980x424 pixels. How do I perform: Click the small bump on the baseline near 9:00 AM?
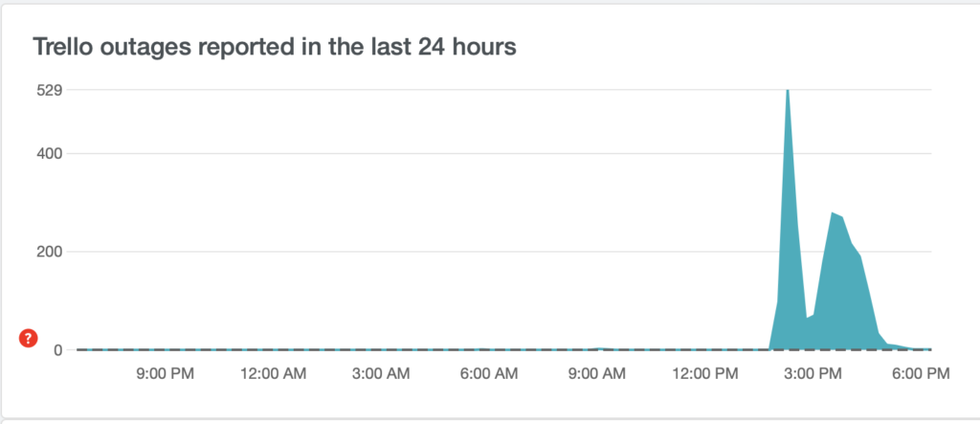click(x=599, y=348)
